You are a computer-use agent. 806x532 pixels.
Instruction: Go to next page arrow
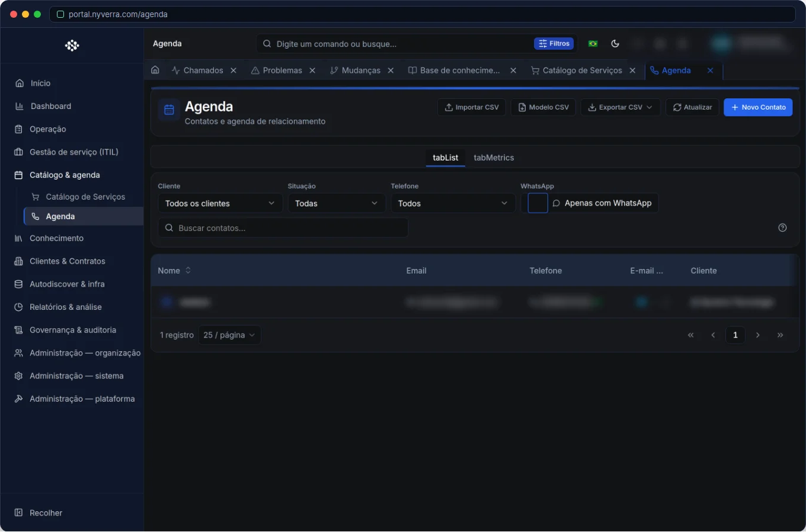point(757,335)
